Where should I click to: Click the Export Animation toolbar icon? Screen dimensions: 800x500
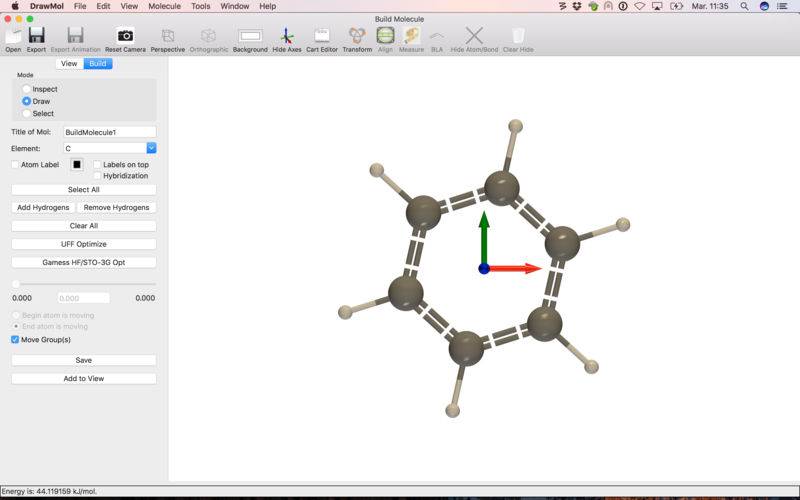click(76, 36)
